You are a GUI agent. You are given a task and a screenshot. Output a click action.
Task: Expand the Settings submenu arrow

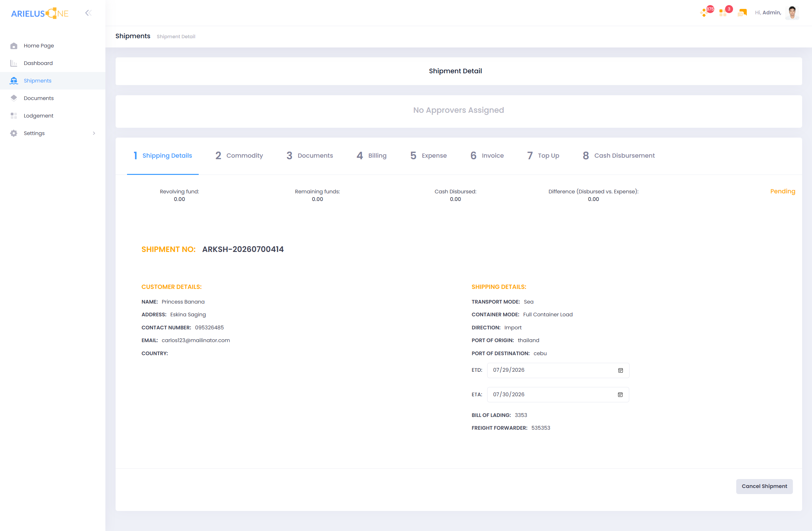point(94,133)
